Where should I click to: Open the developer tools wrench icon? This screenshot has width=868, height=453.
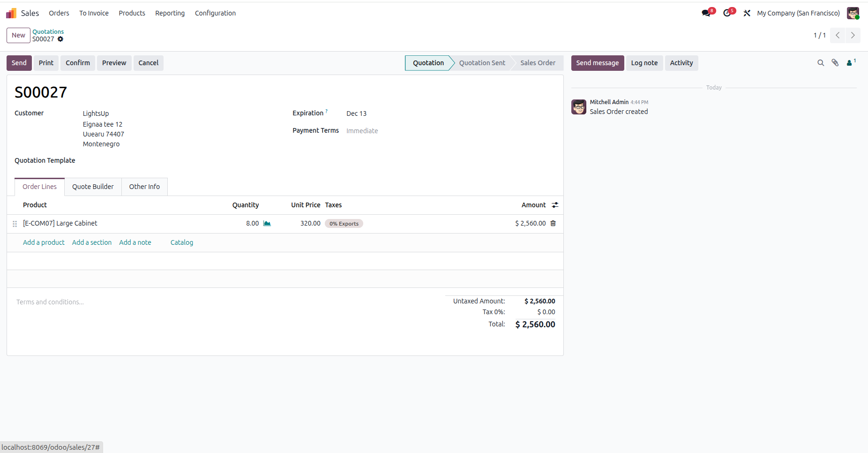(747, 13)
